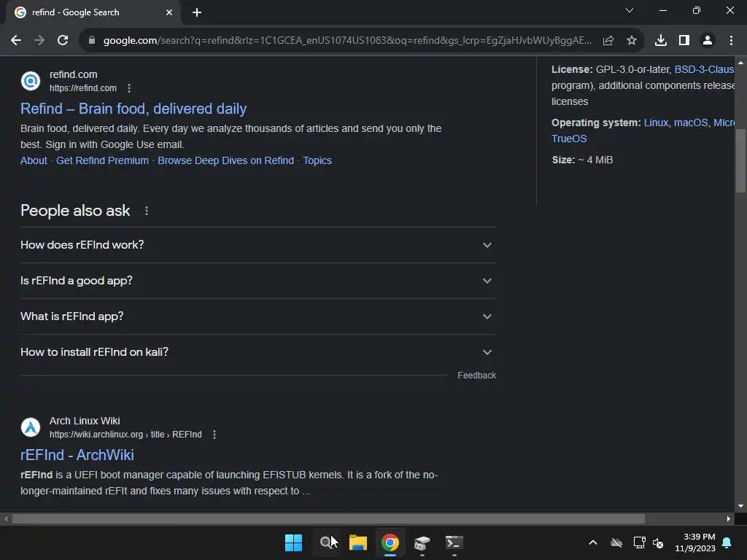This screenshot has width=747, height=560.
Task: Open Windows taskbar Search
Action: tap(326, 542)
